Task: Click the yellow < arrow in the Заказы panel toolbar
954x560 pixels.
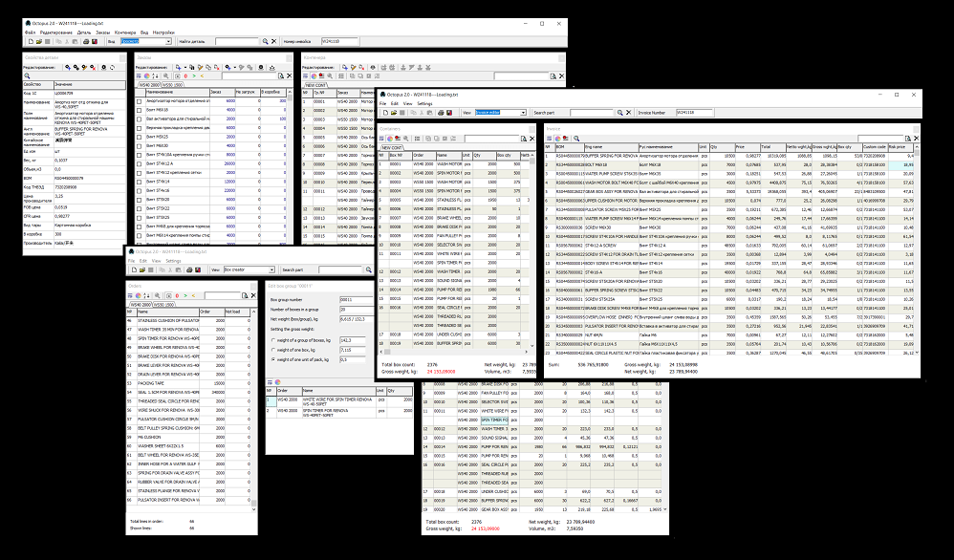Action: tap(202, 76)
